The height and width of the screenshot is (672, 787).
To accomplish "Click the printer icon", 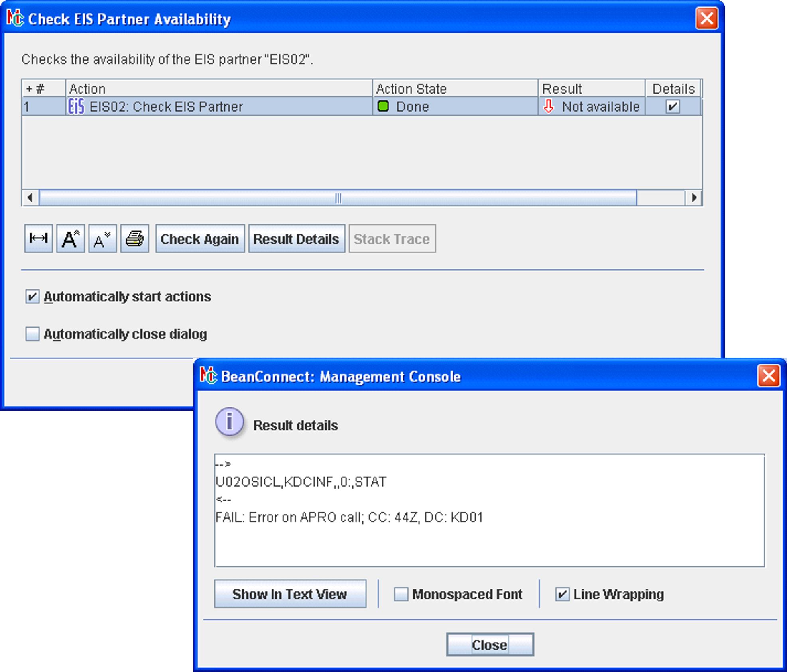I will 134,238.
